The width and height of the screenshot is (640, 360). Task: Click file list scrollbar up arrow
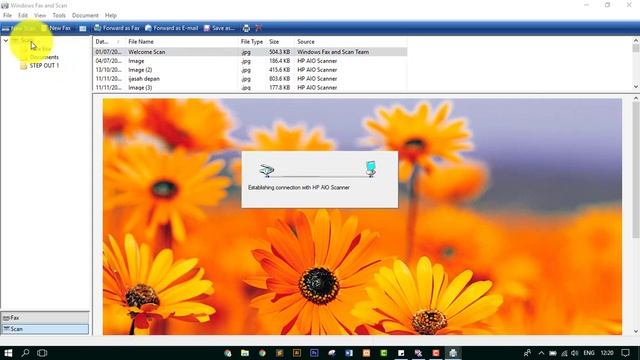[x=636, y=40]
